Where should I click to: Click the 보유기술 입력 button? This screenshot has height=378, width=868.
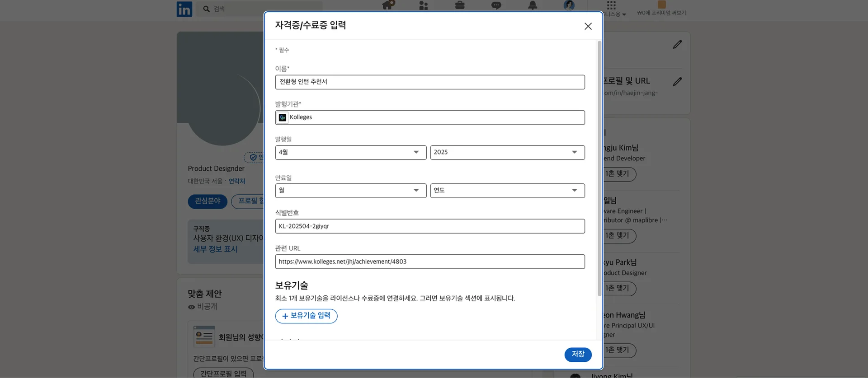coord(306,316)
